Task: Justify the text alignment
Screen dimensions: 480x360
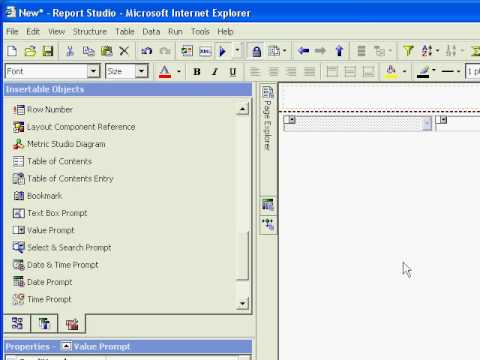Action: coord(309,71)
